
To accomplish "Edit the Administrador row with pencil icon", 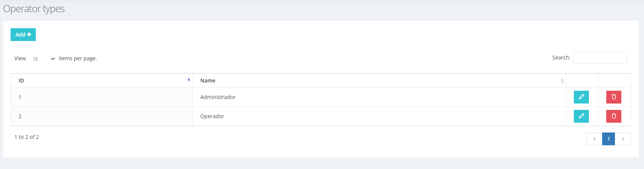I will (x=581, y=97).
